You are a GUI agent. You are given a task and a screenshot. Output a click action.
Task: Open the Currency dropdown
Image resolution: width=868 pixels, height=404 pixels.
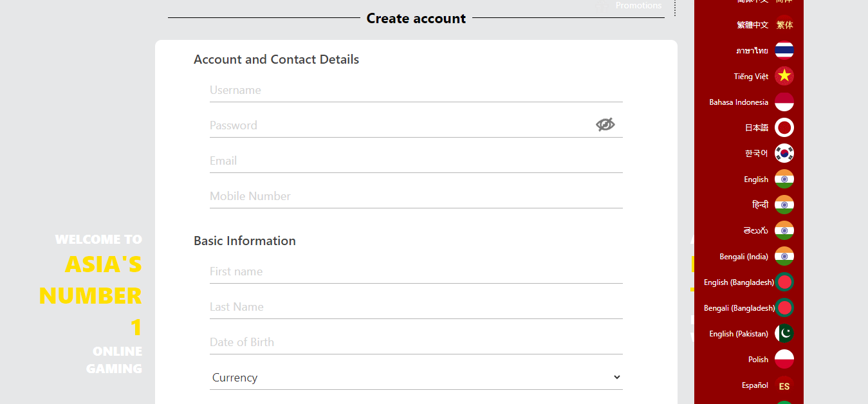pos(416,378)
